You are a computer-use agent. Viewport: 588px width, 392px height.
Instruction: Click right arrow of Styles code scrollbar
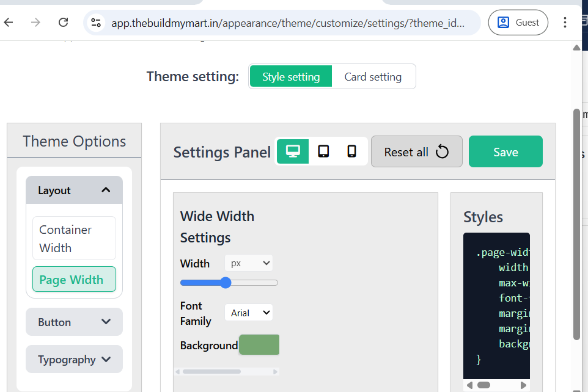(x=523, y=385)
